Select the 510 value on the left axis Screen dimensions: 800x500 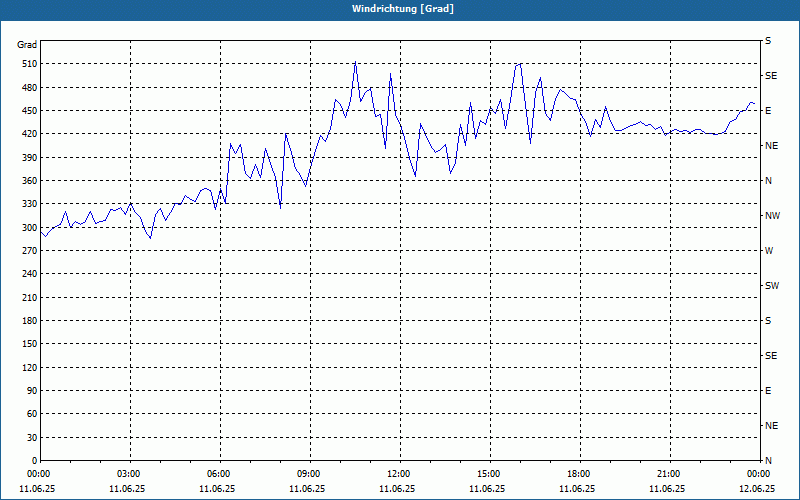tap(29, 64)
